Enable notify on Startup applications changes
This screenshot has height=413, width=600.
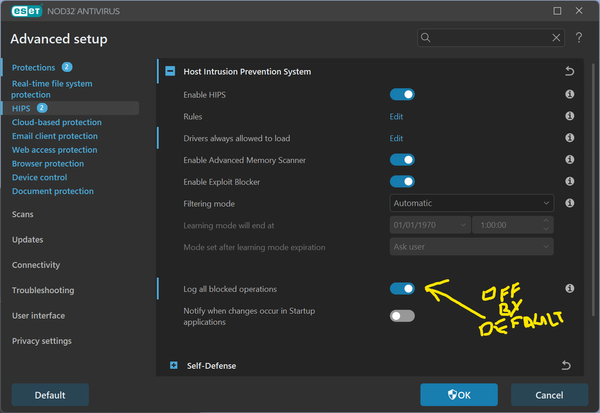pyautogui.click(x=402, y=316)
